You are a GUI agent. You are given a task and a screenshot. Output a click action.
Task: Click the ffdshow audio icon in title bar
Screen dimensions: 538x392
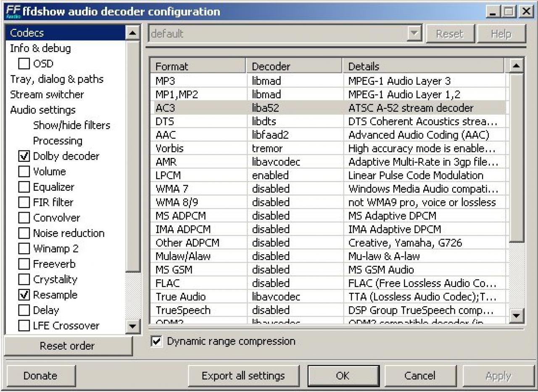[x=13, y=12]
